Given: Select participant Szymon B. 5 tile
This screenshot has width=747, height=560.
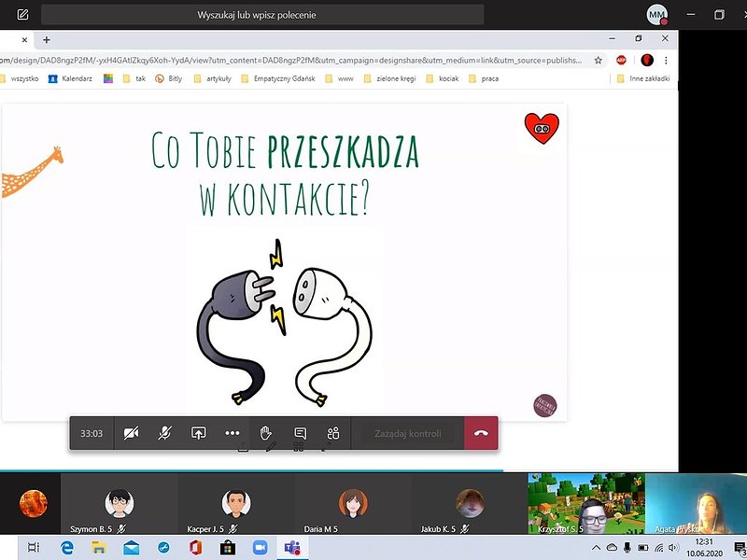Looking at the screenshot, I should pos(120,504).
